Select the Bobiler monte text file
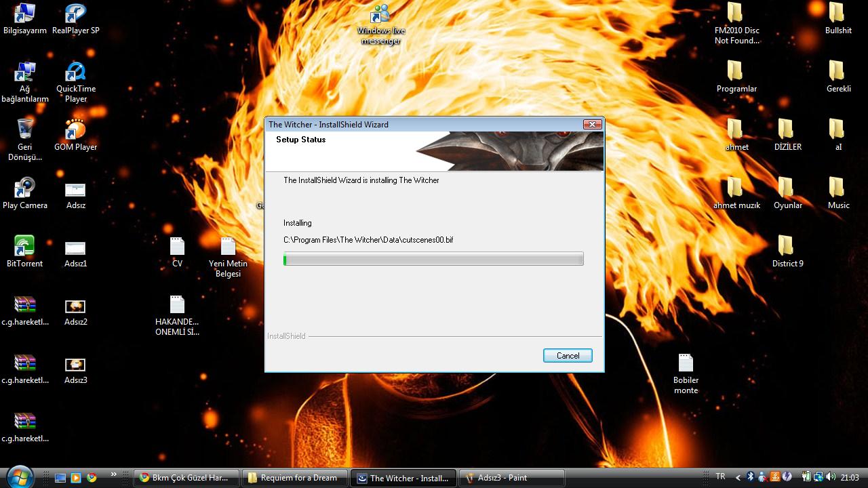This screenshot has width=868, height=488. pos(686,374)
